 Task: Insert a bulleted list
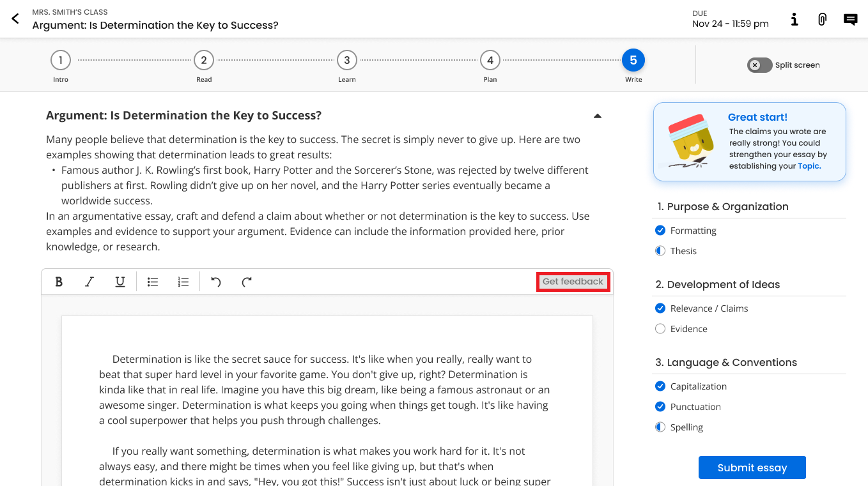[x=153, y=282]
